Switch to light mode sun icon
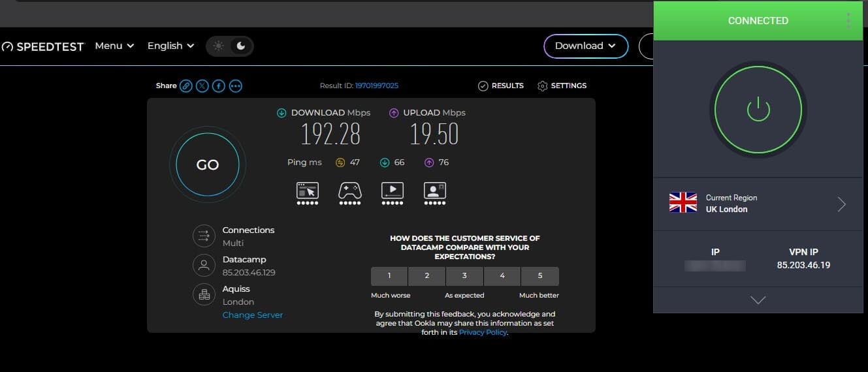868x372 pixels. (218, 46)
